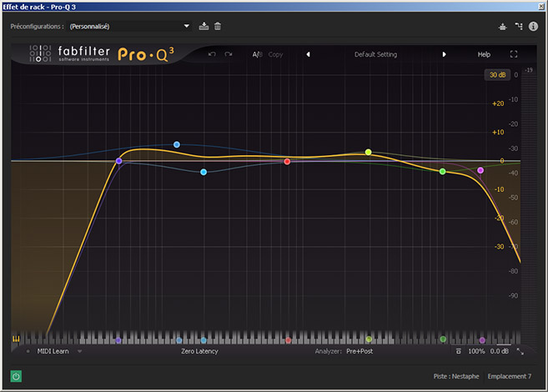Go to previous preset arrow
Screen dimensions: 548x392
[x=308, y=54]
